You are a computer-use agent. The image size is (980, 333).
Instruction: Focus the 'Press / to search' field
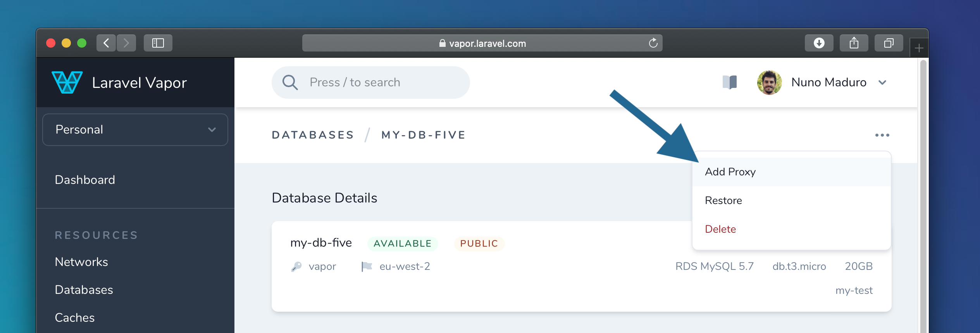coord(371,82)
